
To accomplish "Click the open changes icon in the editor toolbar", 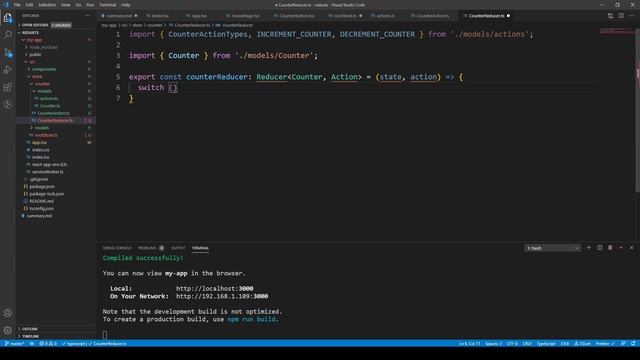I will 610,16.
